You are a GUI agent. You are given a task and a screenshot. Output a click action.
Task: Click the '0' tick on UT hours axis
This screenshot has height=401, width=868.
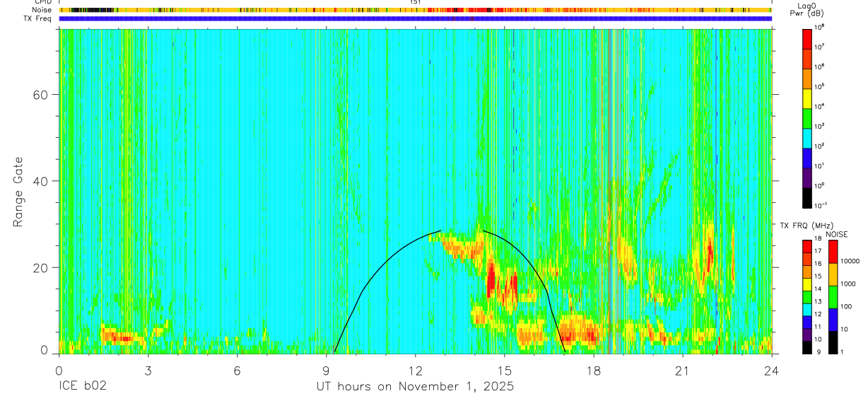59,371
